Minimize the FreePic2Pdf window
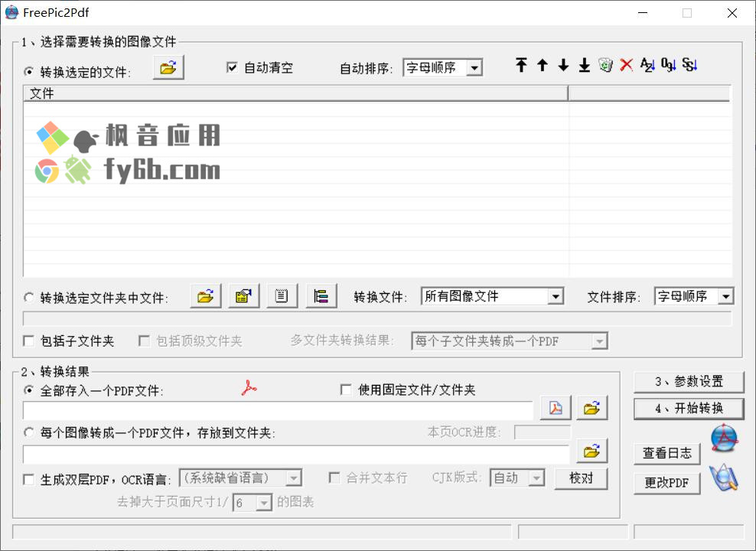The height and width of the screenshot is (551, 756). [643, 13]
